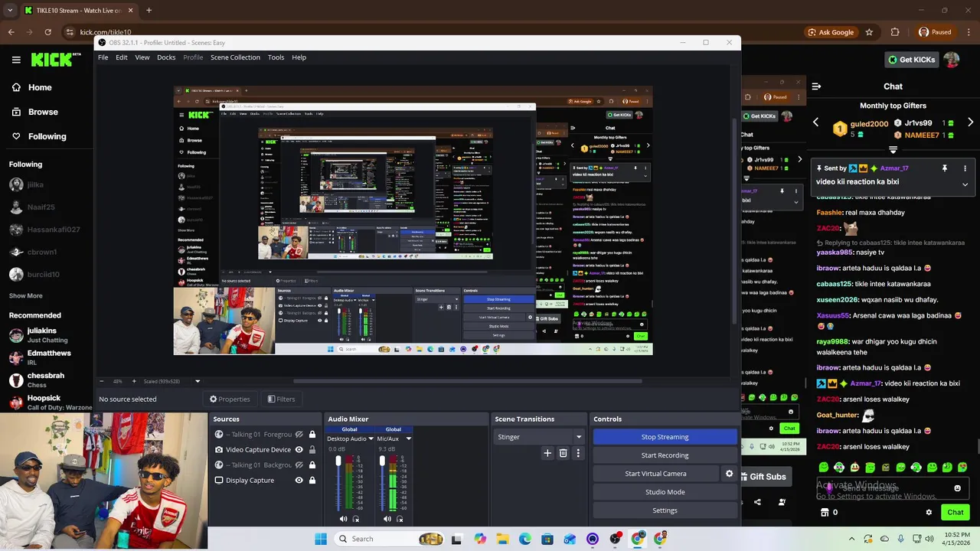The height and width of the screenshot is (551, 980).
Task: Open Windows Start menu
Action: tap(321, 539)
